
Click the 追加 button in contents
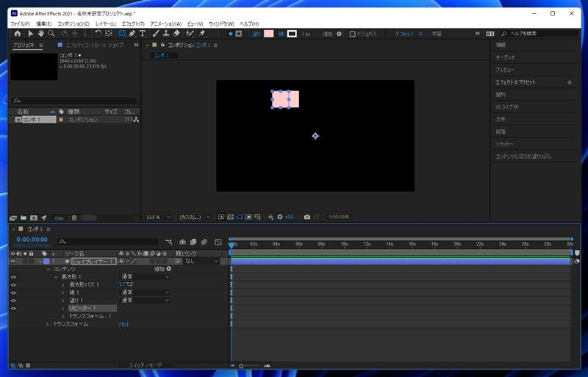coord(168,269)
